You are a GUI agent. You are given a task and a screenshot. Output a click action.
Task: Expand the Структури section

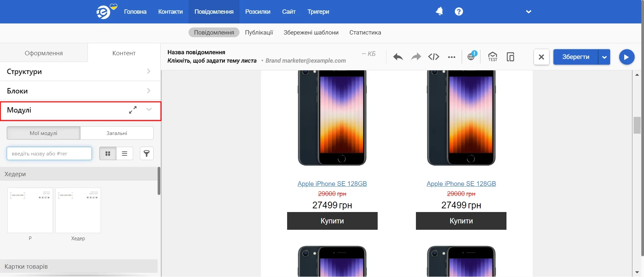80,71
